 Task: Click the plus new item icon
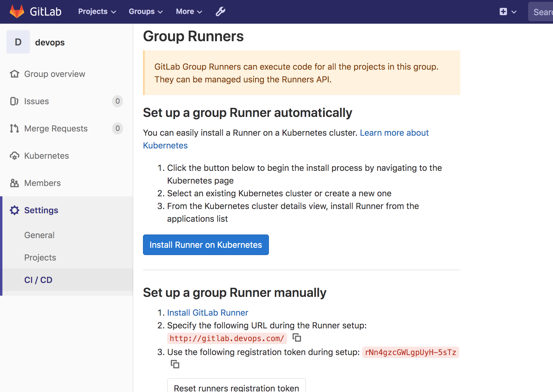pos(503,12)
